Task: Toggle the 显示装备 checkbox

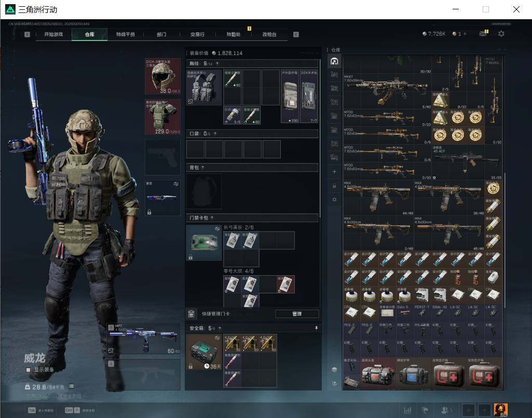Action: pyautogui.click(x=28, y=369)
